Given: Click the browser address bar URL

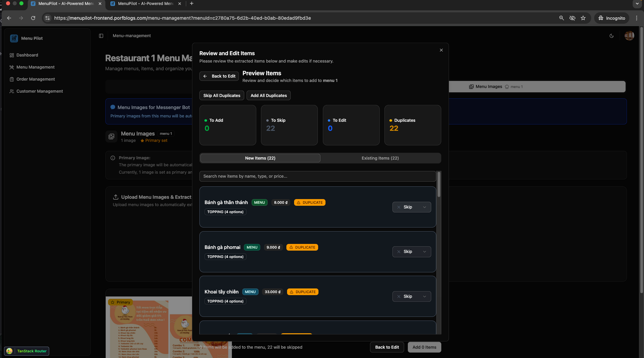Looking at the screenshot, I should click(x=182, y=18).
